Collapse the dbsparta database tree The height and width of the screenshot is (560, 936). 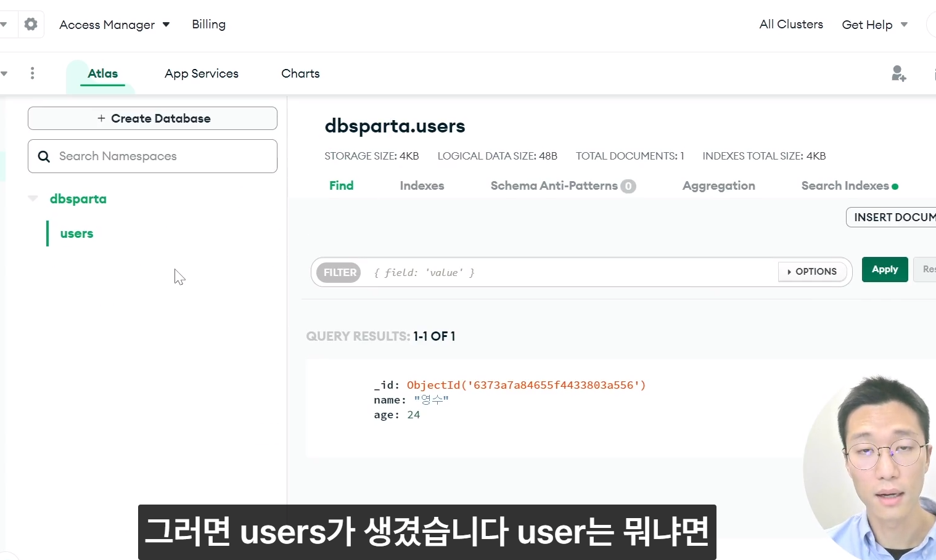click(x=33, y=199)
